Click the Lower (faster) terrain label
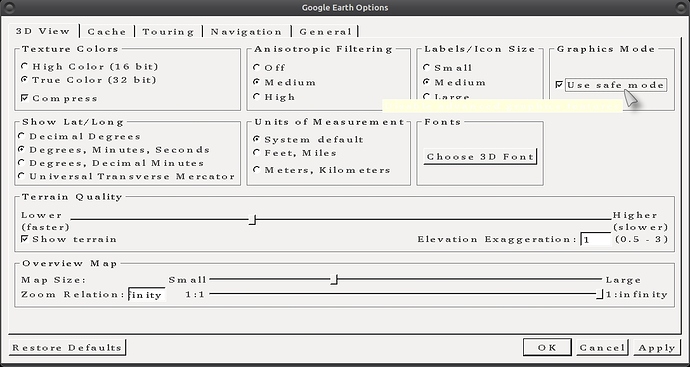This screenshot has width=690, height=367. click(x=45, y=221)
